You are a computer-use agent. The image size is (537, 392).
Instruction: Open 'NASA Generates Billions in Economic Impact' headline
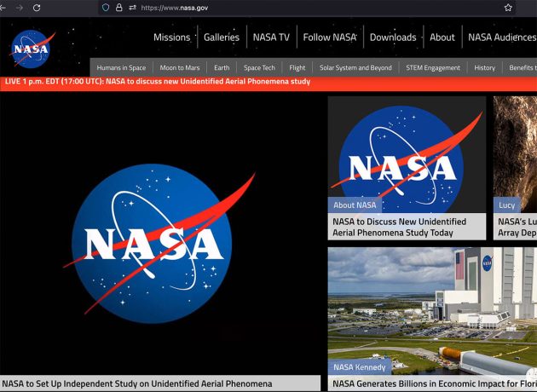point(434,383)
